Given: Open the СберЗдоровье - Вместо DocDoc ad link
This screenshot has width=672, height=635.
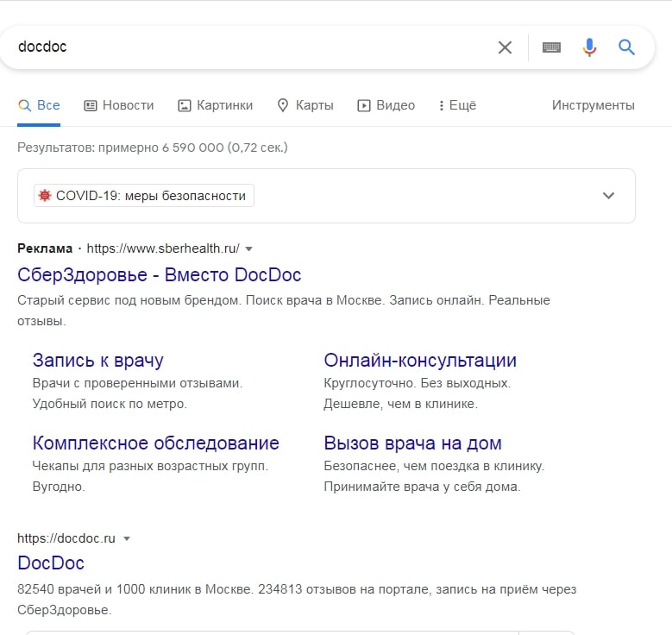Looking at the screenshot, I should (159, 275).
